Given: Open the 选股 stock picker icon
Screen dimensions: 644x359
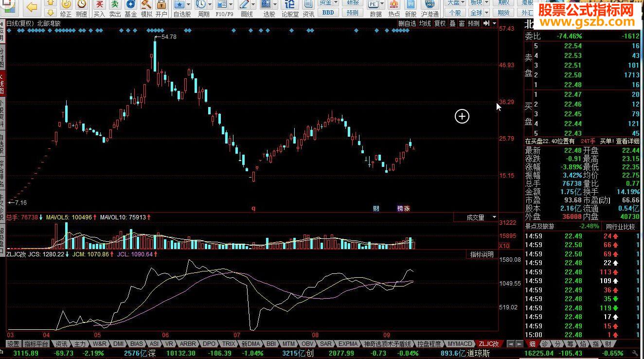Looking at the screenshot, I should tap(269, 9).
